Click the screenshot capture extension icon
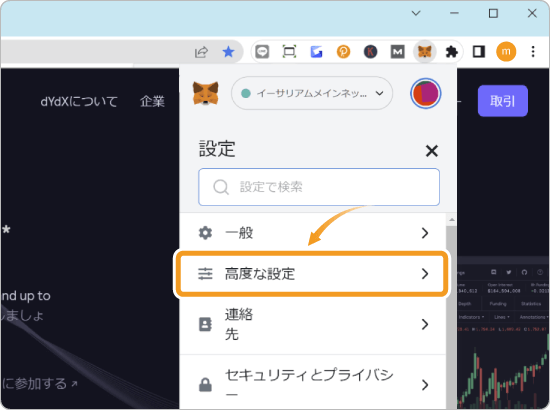The height and width of the screenshot is (410, 550). tap(289, 52)
